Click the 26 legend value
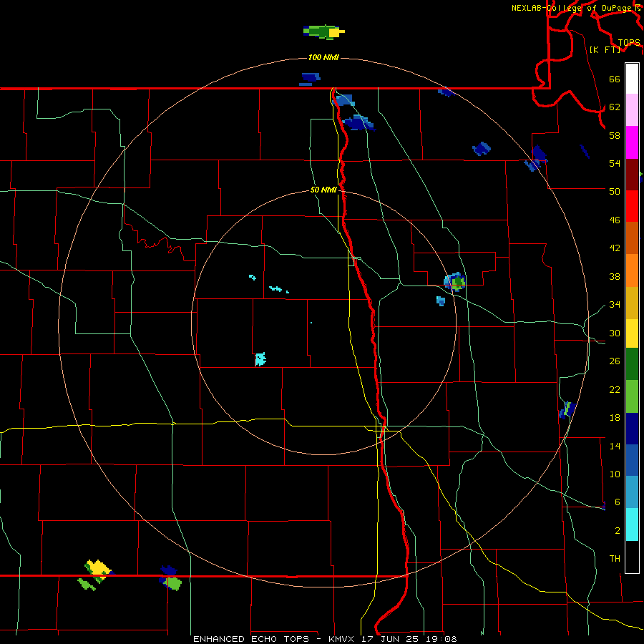This screenshot has width=644, height=644. 615,361
